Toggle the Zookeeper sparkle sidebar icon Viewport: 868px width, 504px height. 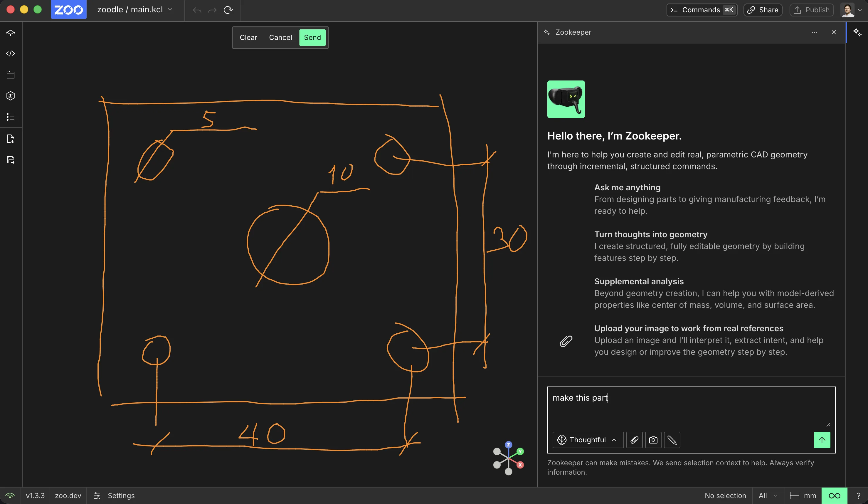[857, 32]
